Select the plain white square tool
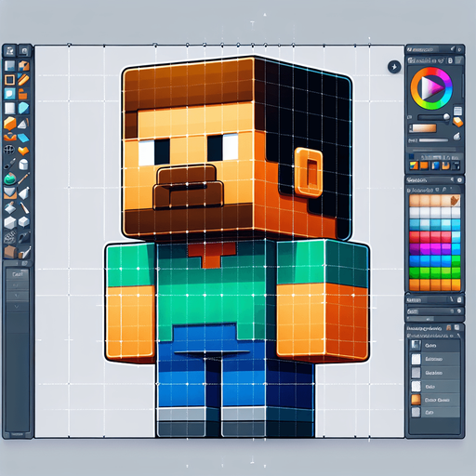 pyautogui.click(x=9, y=108)
